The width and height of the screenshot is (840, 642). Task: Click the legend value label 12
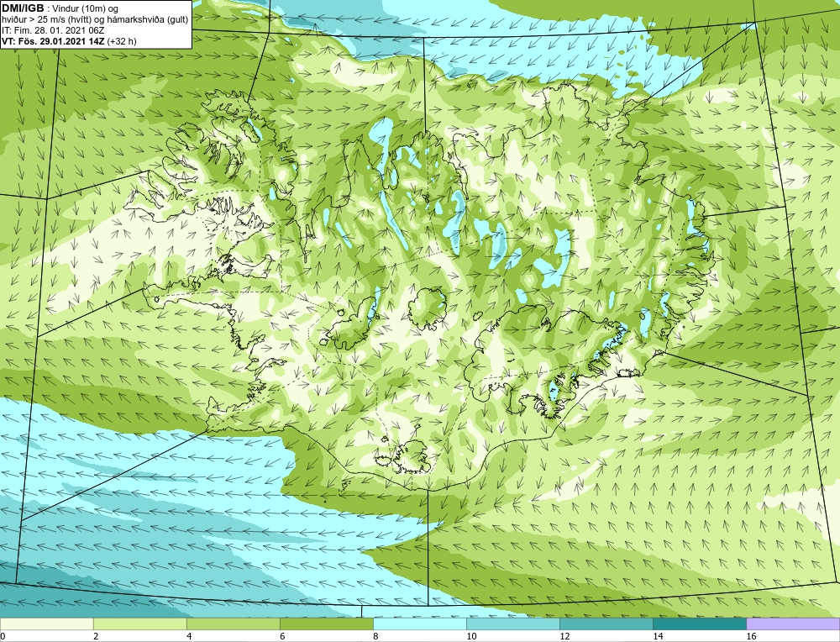tap(564, 636)
